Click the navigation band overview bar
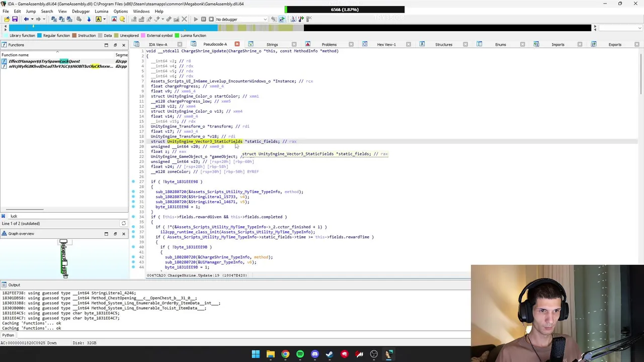The height and width of the screenshot is (362, 644). 300,28
